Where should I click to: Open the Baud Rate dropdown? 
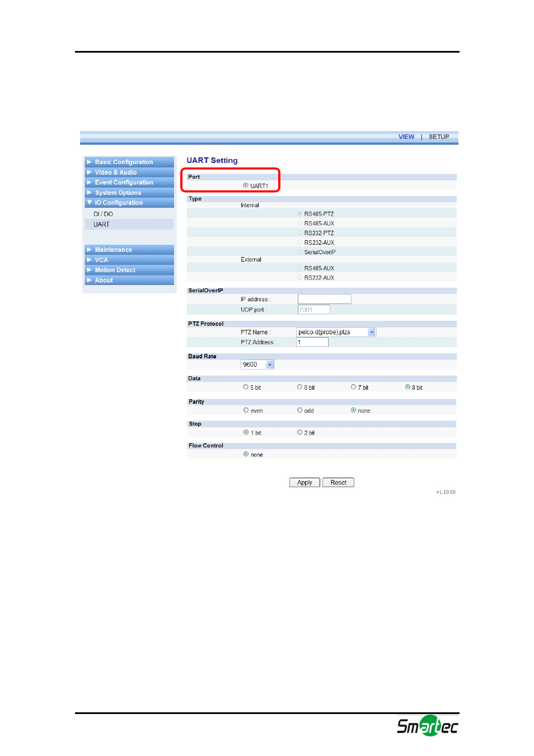pos(257,365)
